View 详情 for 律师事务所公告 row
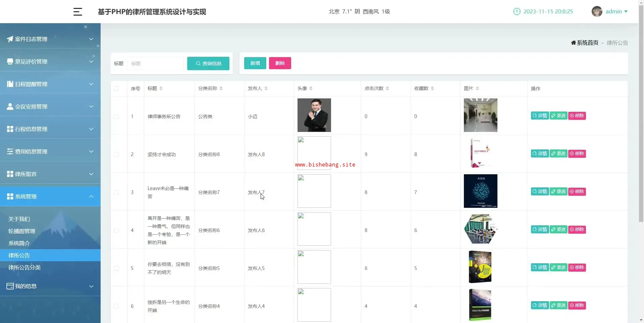Image resolution: width=644 pixels, height=323 pixels. coord(540,116)
